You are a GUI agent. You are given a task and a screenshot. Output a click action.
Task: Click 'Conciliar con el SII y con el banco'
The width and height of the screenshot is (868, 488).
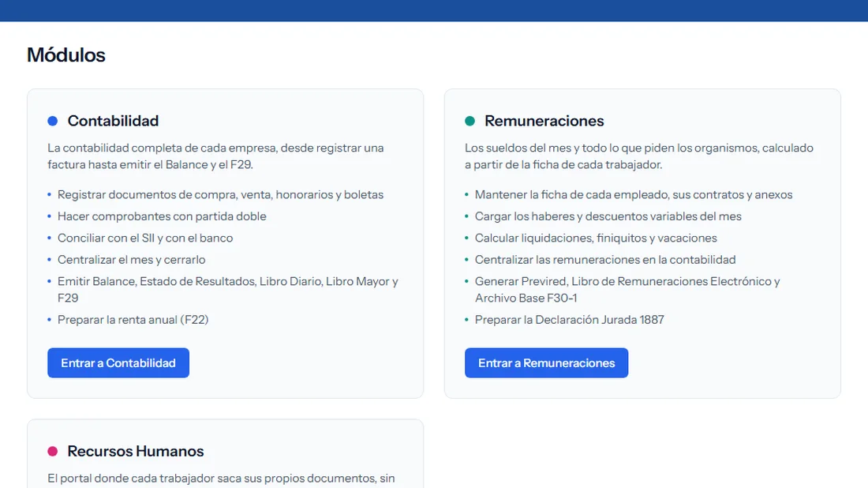pyautogui.click(x=145, y=238)
